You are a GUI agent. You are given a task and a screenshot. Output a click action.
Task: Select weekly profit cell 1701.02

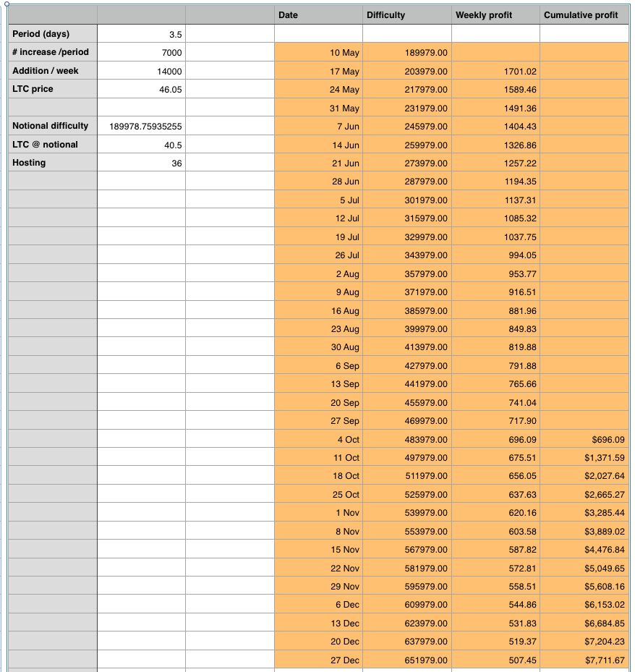click(x=495, y=70)
